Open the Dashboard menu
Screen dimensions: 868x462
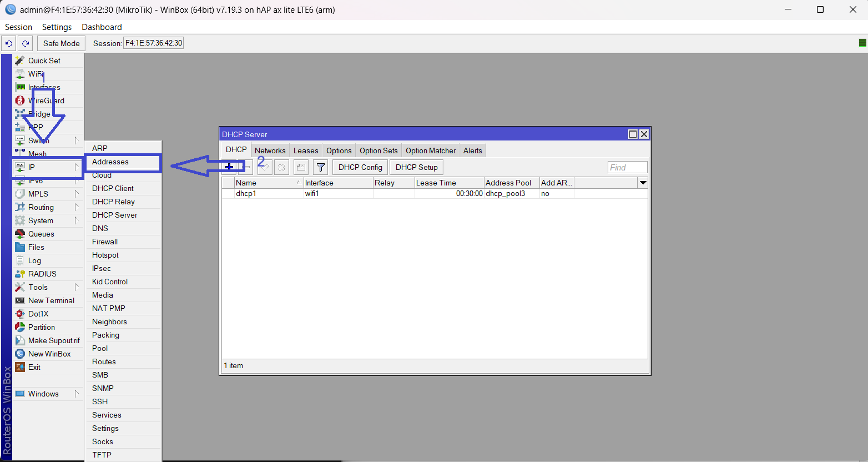pyautogui.click(x=102, y=27)
